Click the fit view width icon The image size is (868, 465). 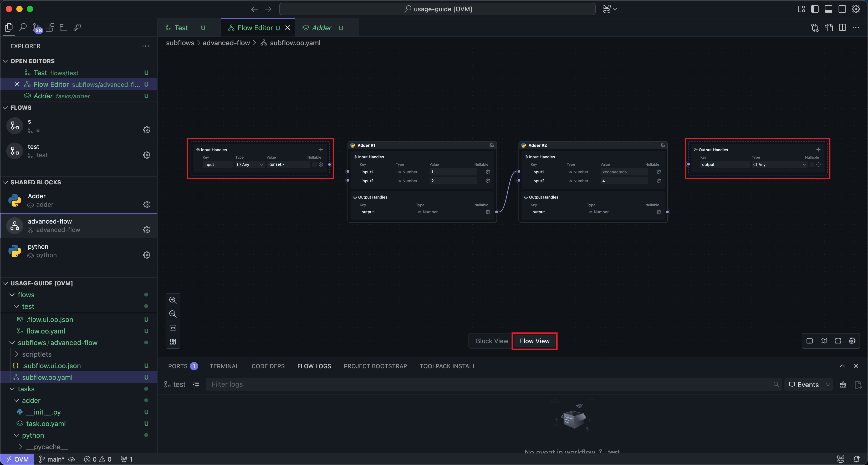pos(173,328)
